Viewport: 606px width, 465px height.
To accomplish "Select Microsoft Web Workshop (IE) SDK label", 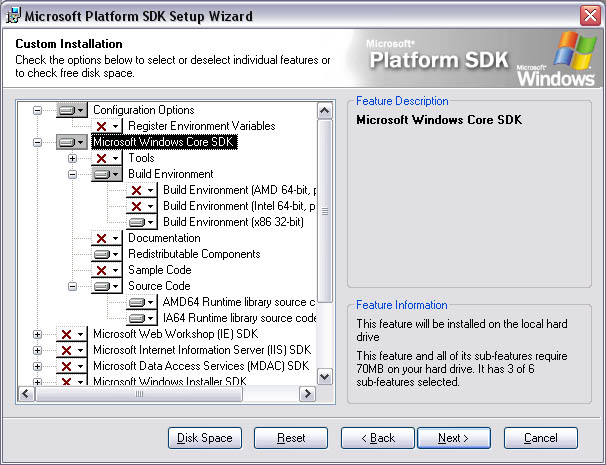I will 176,334.
